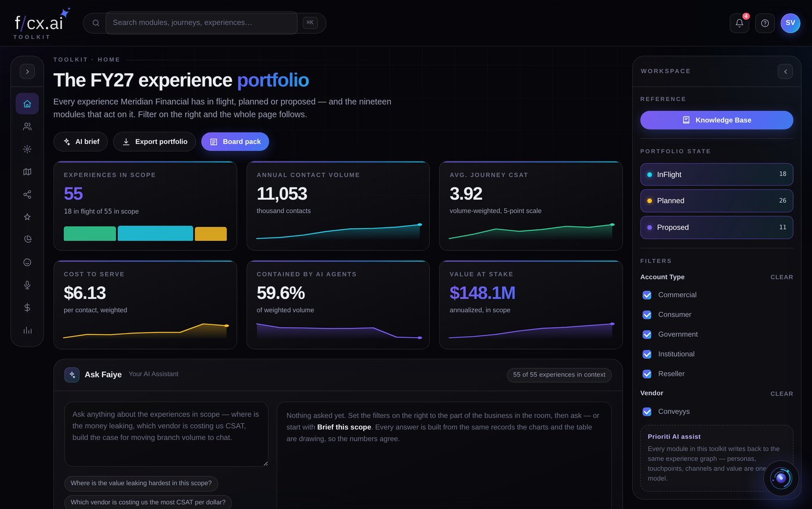Open the help question mark icon
812x509 pixels.
pyautogui.click(x=765, y=23)
